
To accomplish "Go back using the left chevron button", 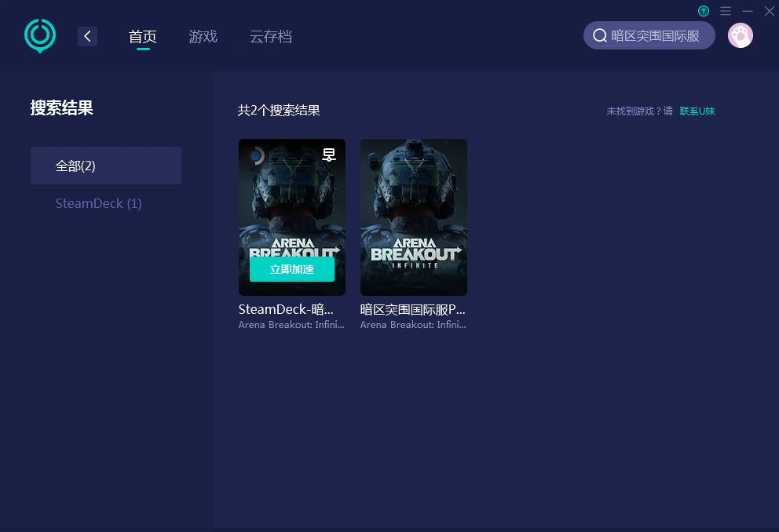I will click(x=87, y=36).
